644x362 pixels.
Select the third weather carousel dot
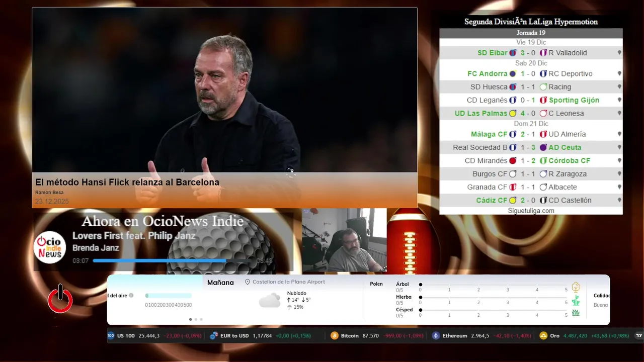point(201,319)
